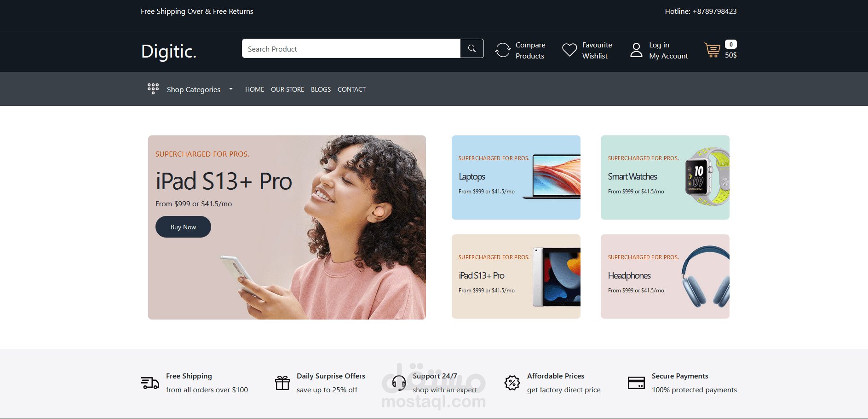Click the Secure Payments card icon
Screen dimensions: 868x419
637,383
